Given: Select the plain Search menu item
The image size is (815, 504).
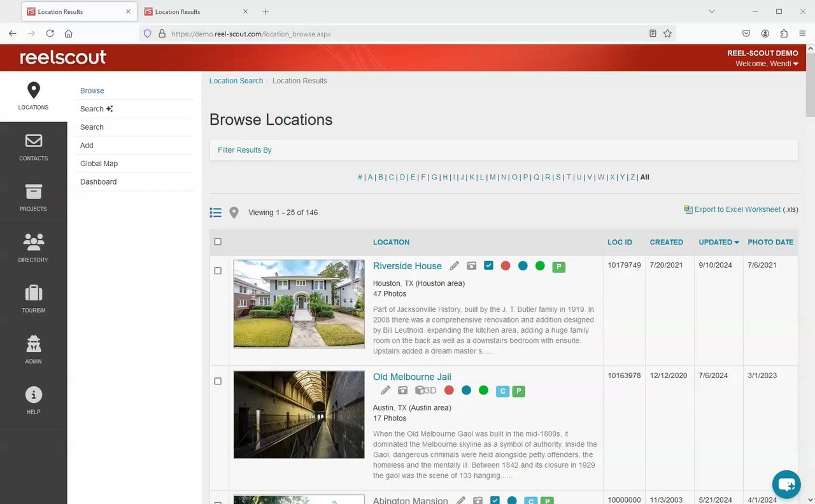Looking at the screenshot, I should click(x=92, y=127).
